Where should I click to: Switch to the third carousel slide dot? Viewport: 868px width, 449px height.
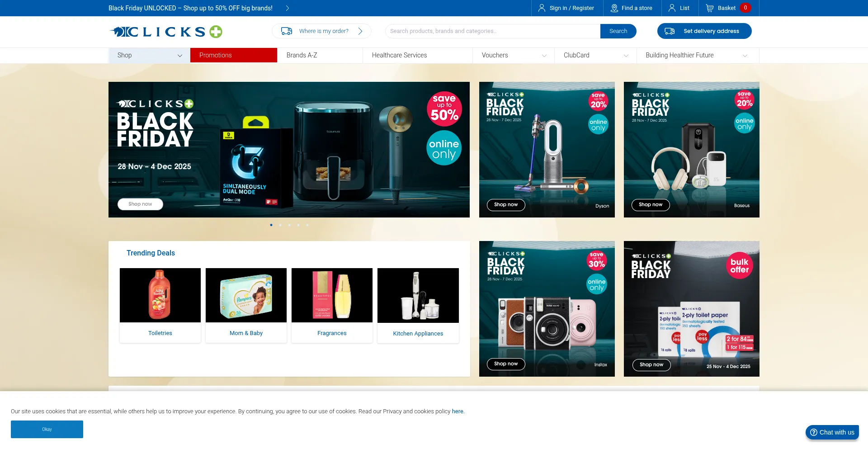point(289,225)
